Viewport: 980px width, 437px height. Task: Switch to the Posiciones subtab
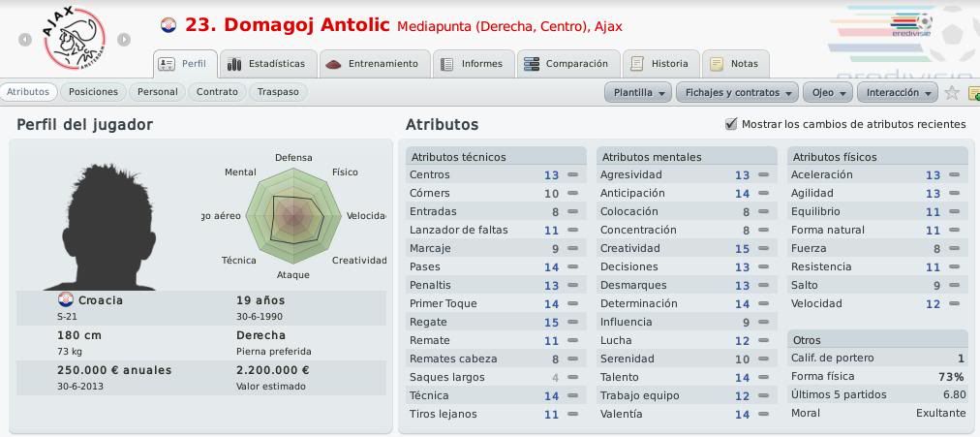pos(93,92)
